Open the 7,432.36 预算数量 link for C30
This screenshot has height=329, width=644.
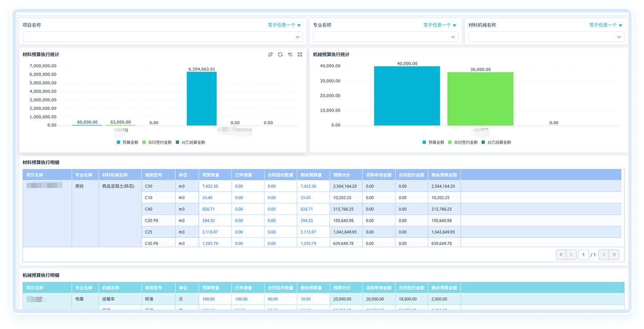(x=210, y=186)
